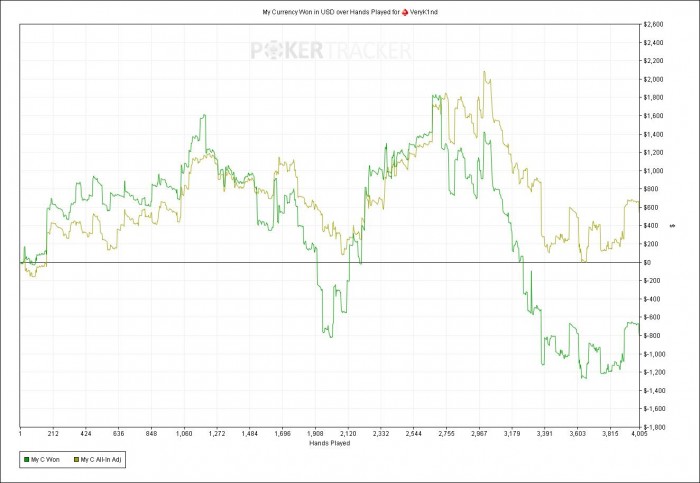
Task: Click the x-axis tick "636"
Action: pos(119,433)
